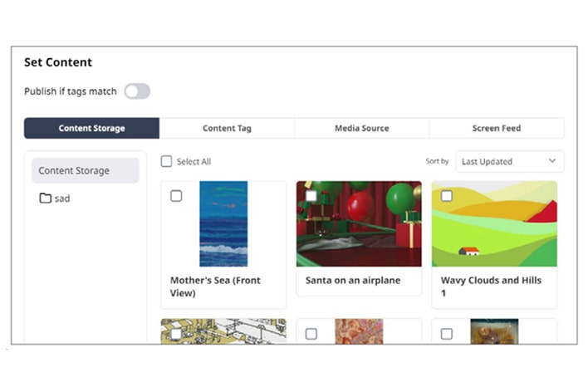Image resolution: width=588 pixels, height=392 pixels.
Task: Select the Wavy Clouds and Hills checkbox
Action: coord(447,196)
